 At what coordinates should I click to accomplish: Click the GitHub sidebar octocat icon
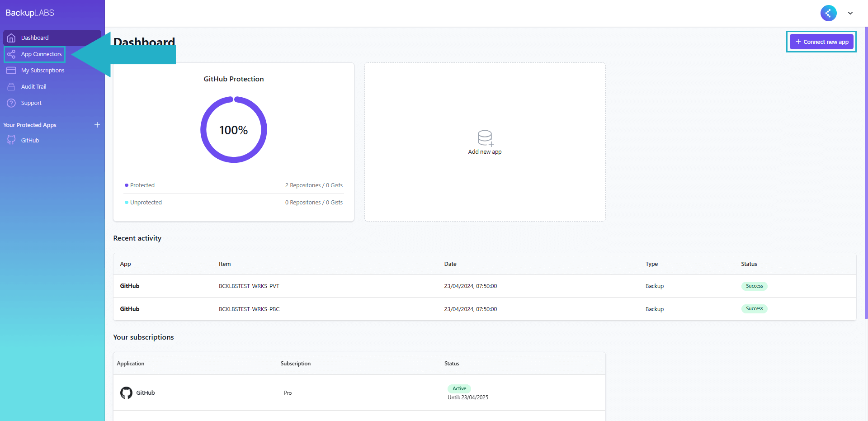(x=11, y=140)
